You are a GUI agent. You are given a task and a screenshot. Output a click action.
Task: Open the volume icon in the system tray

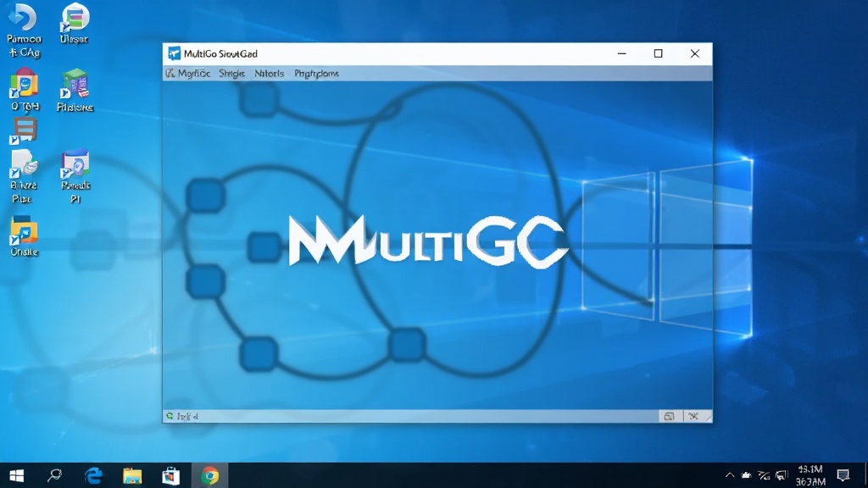[782, 475]
